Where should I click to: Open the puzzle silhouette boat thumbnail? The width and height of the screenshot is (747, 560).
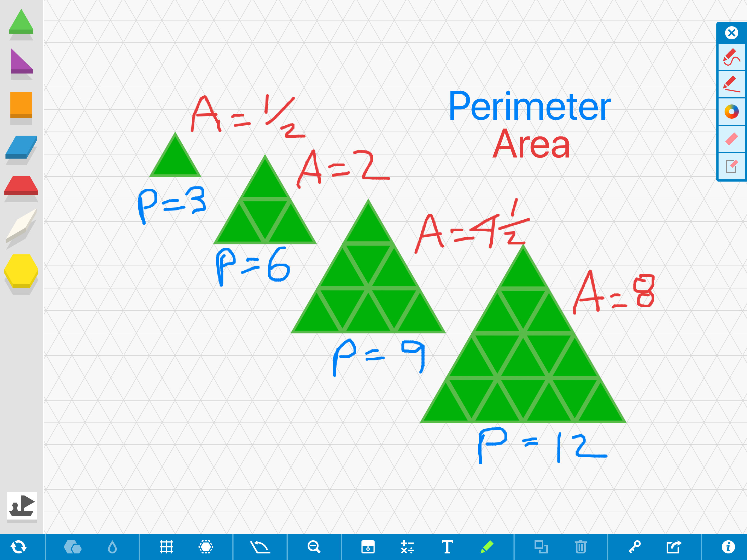point(22,506)
